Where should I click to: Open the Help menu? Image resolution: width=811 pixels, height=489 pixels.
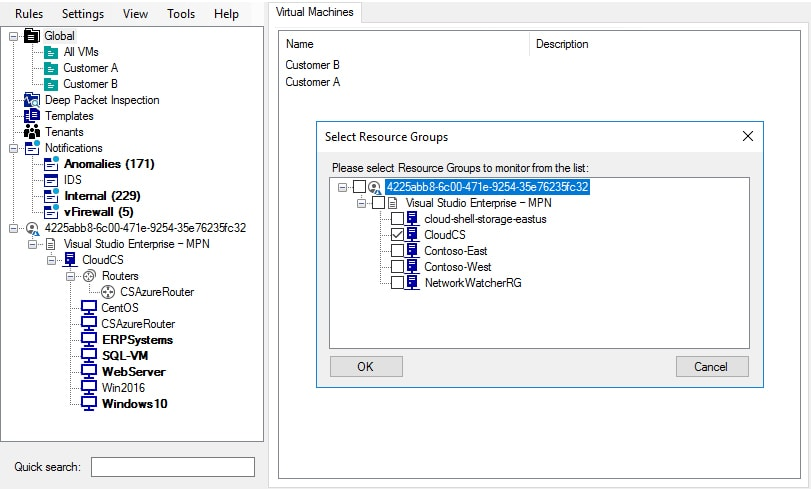coord(226,14)
